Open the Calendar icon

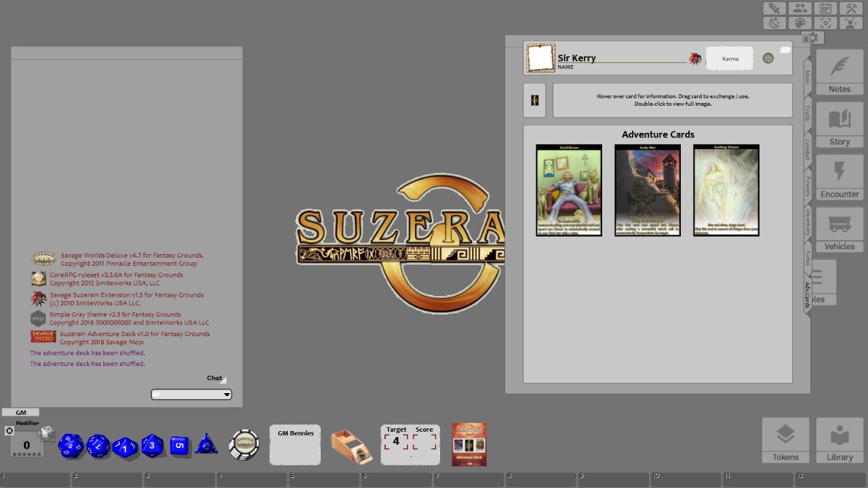(x=825, y=8)
